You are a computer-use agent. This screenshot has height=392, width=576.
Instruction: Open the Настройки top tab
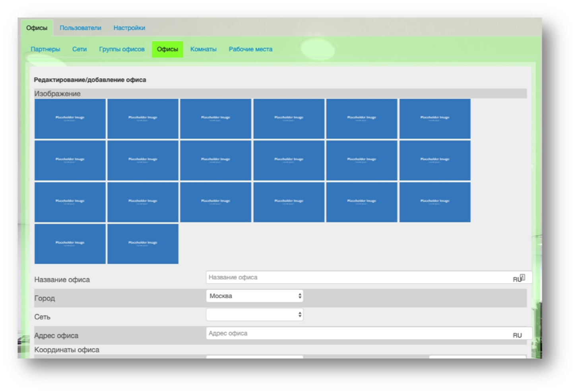pos(129,28)
